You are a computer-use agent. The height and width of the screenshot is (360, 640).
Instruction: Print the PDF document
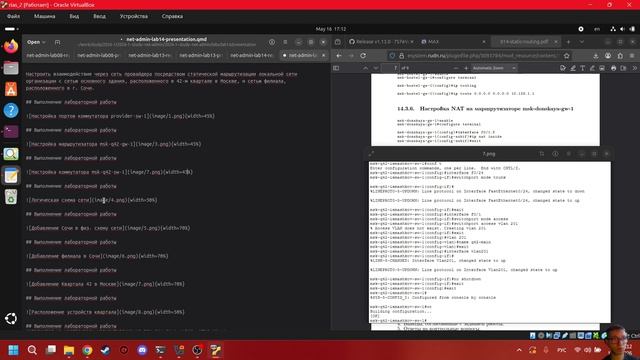click(613, 68)
